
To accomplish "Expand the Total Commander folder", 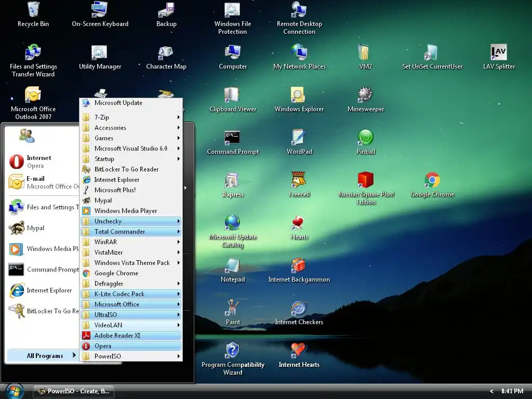I will click(x=131, y=231).
